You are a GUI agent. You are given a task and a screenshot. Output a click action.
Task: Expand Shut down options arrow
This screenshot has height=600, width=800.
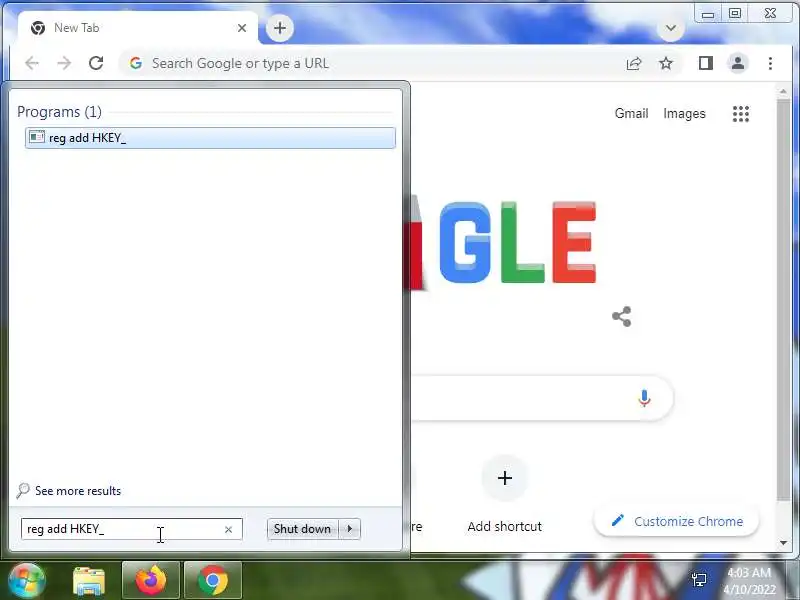tap(350, 529)
